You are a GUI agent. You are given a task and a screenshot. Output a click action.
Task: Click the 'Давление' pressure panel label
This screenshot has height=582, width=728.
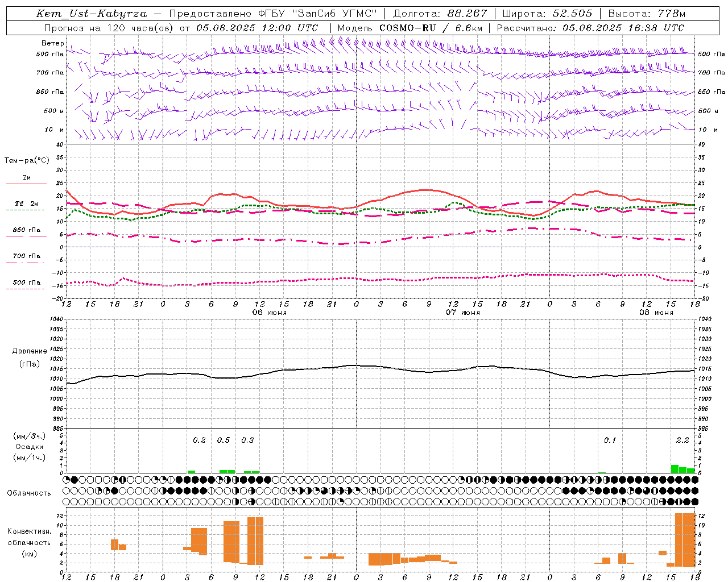[x=30, y=351]
